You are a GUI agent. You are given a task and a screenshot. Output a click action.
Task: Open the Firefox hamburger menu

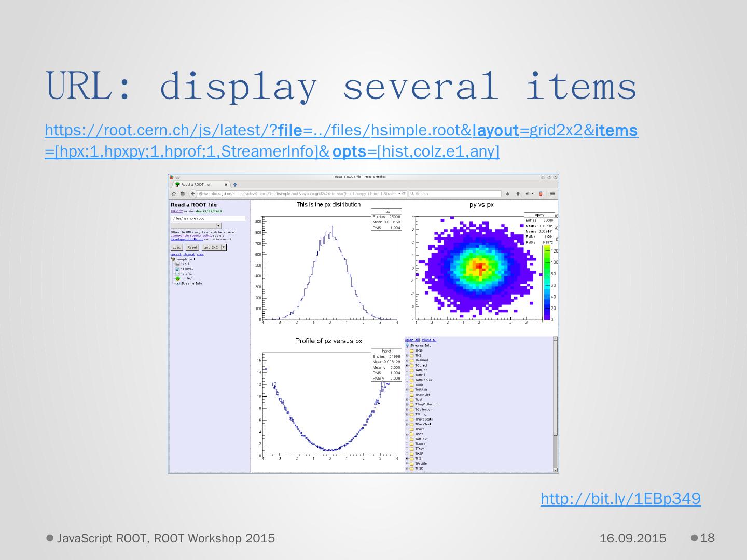click(x=552, y=194)
